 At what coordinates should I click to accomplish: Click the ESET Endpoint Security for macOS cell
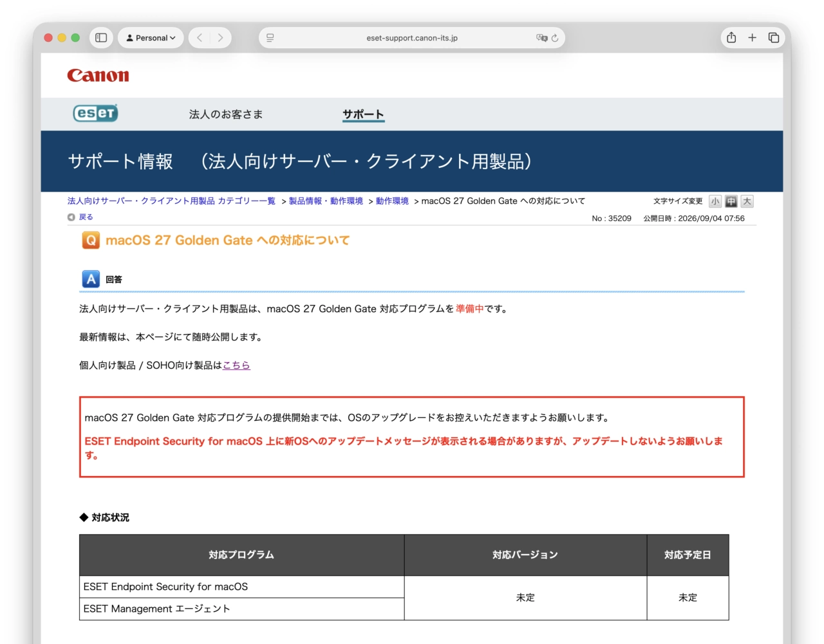tap(241, 587)
